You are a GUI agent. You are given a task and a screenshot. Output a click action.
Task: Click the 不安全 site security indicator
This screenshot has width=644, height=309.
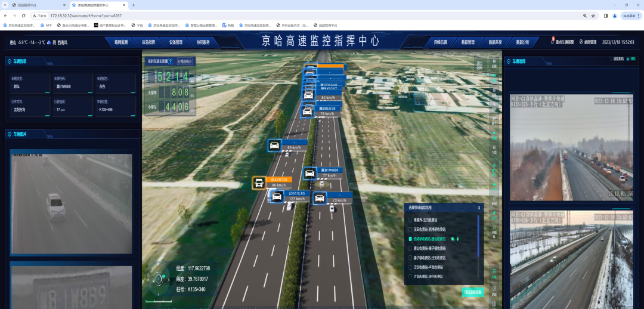click(41, 16)
